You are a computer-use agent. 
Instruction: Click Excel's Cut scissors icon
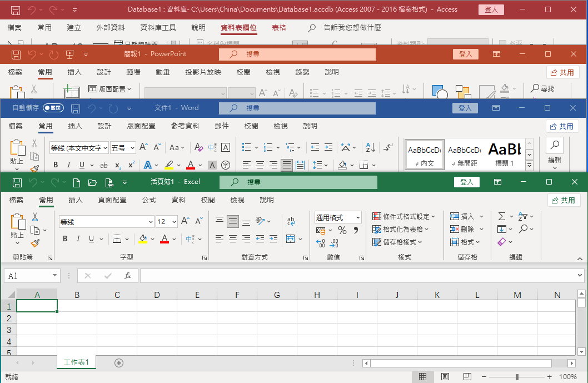point(35,217)
